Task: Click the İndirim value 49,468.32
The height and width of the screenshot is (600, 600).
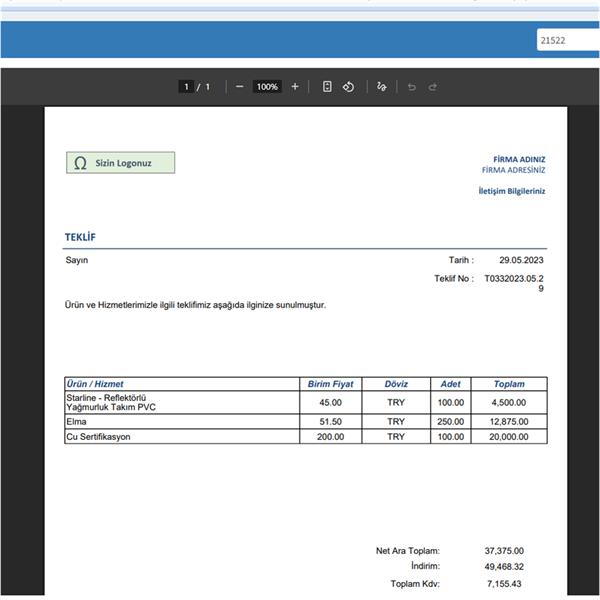Action: (504, 567)
